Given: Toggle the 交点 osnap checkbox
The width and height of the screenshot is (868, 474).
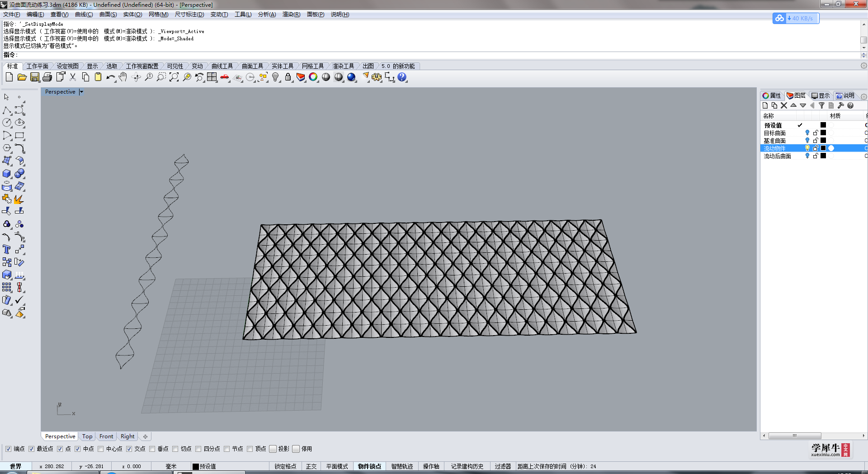Looking at the screenshot, I should pos(129,449).
